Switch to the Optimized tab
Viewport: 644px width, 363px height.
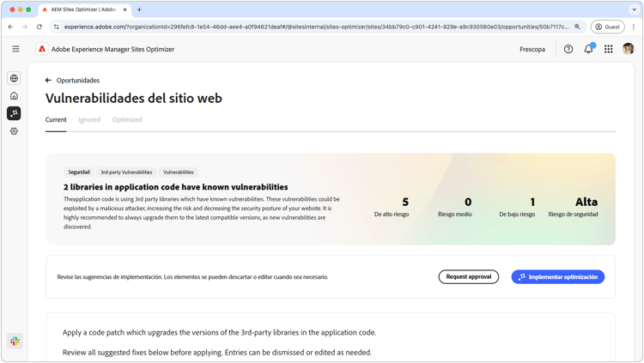[127, 120]
